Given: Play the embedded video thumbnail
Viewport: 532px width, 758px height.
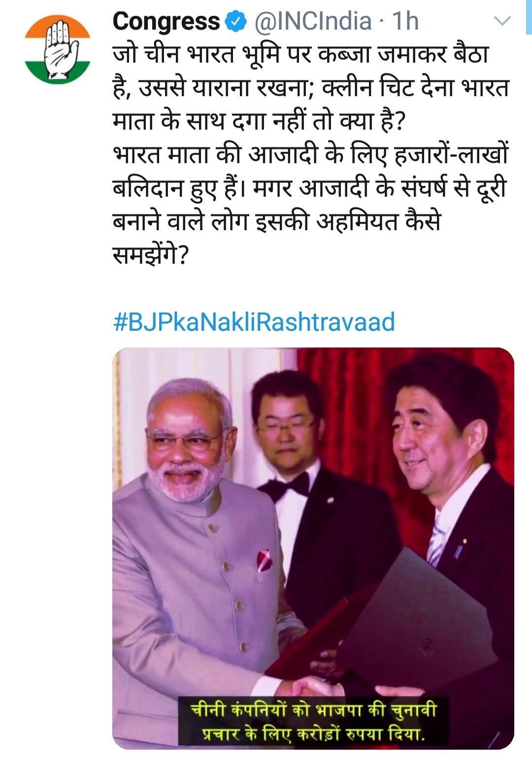Looking at the screenshot, I should tap(313, 548).
